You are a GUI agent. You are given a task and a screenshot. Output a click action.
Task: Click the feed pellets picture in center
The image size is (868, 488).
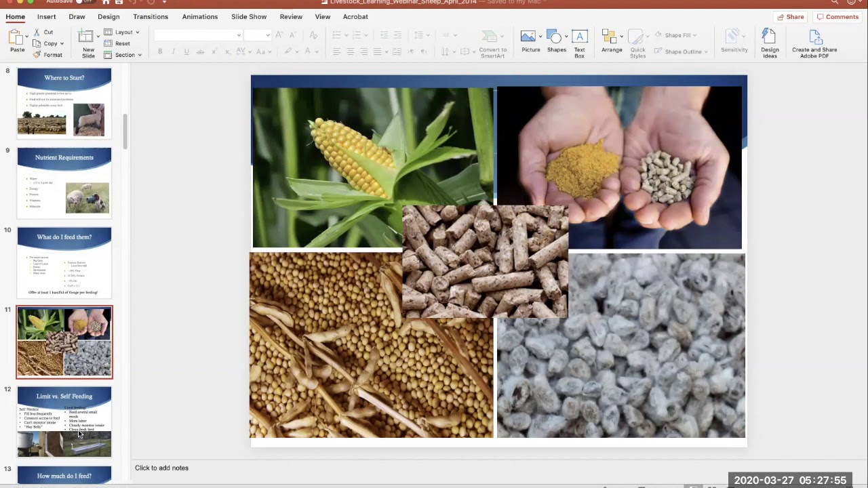[x=485, y=262]
